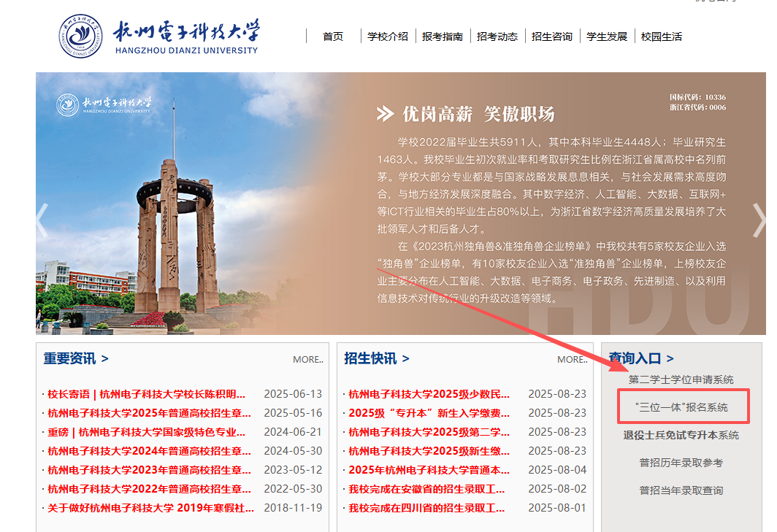777x532 pixels.
Task: Click the Hangzhou Dianzi University logo
Action: (158, 36)
